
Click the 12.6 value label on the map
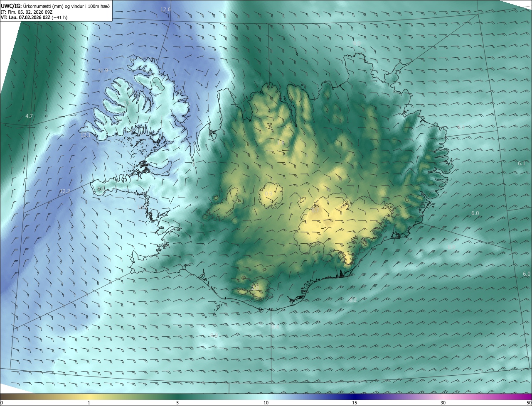pyautogui.click(x=165, y=9)
